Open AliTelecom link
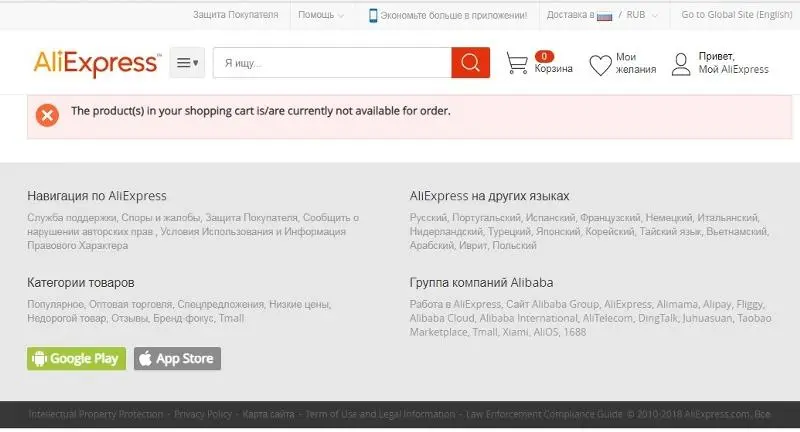The height and width of the screenshot is (432, 800). pyautogui.click(x=607, y=318)
